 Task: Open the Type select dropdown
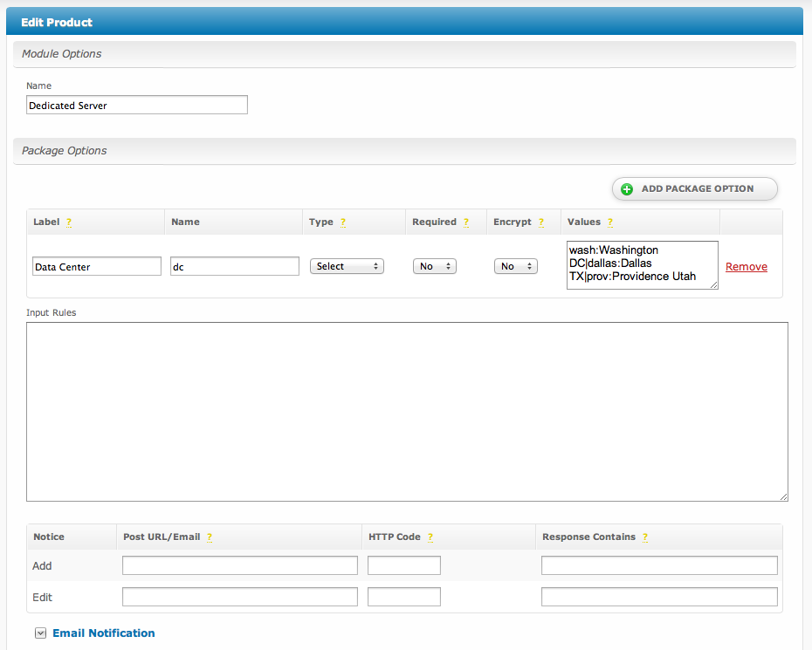347,266
